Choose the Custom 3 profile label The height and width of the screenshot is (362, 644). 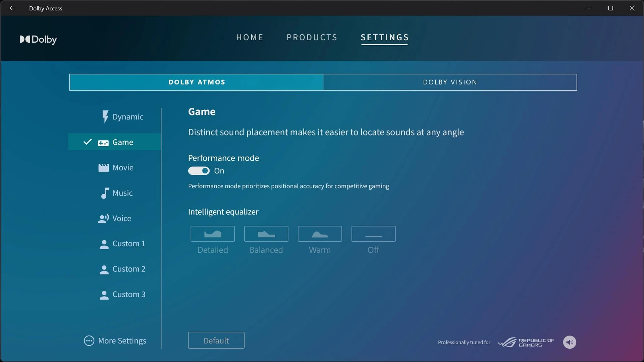[129, 294]
